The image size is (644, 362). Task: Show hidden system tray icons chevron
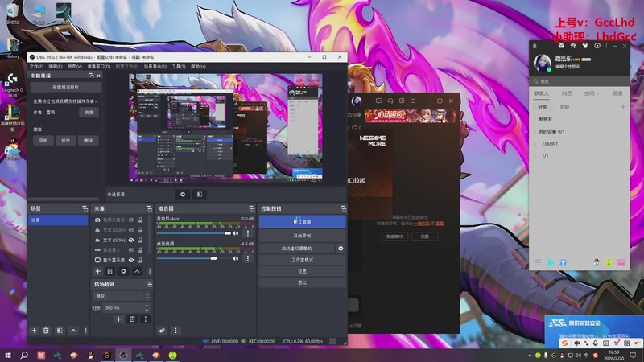tap(530, 355)
